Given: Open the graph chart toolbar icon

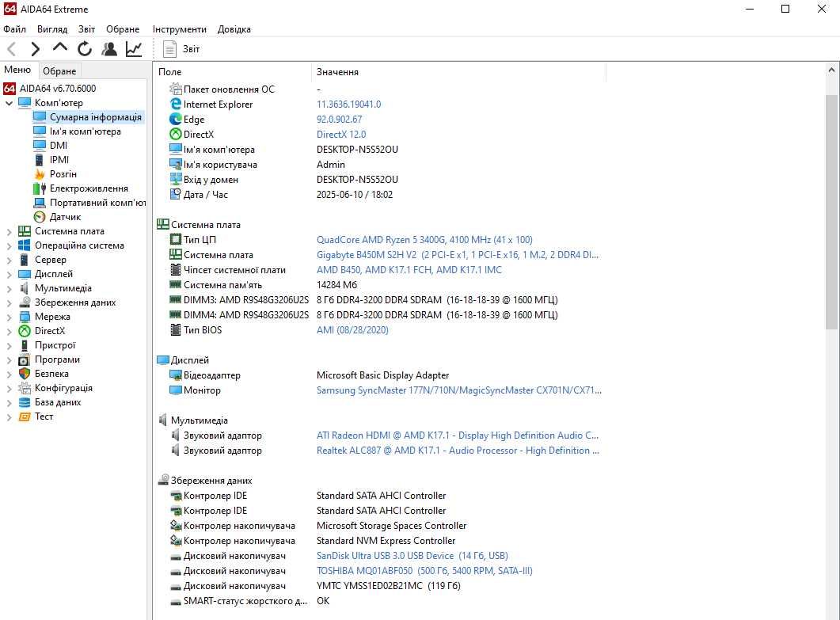Looking at the screenshot, I should point(133,49).
